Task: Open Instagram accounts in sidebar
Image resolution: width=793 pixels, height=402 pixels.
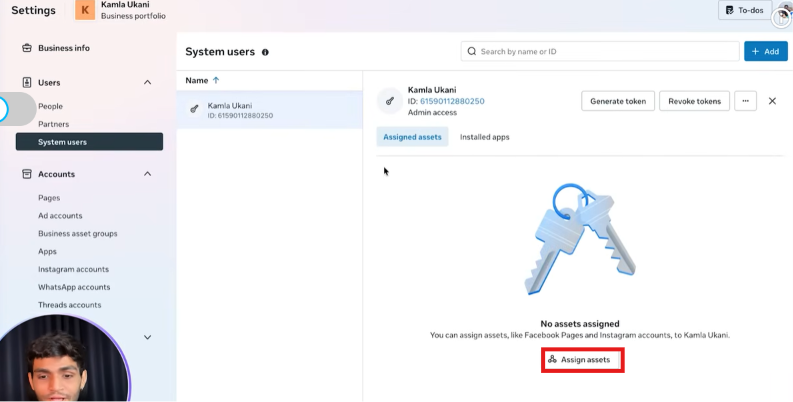Action: [x=73, y=270]
